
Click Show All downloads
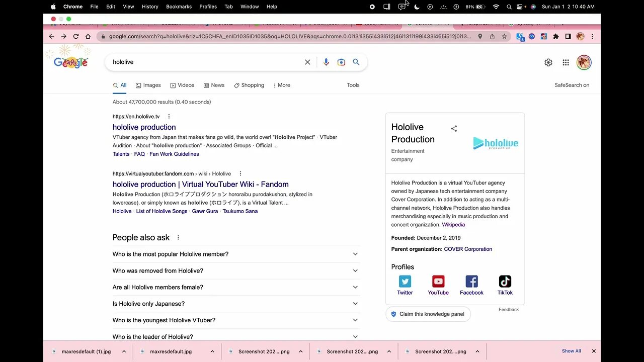[572, 351]
